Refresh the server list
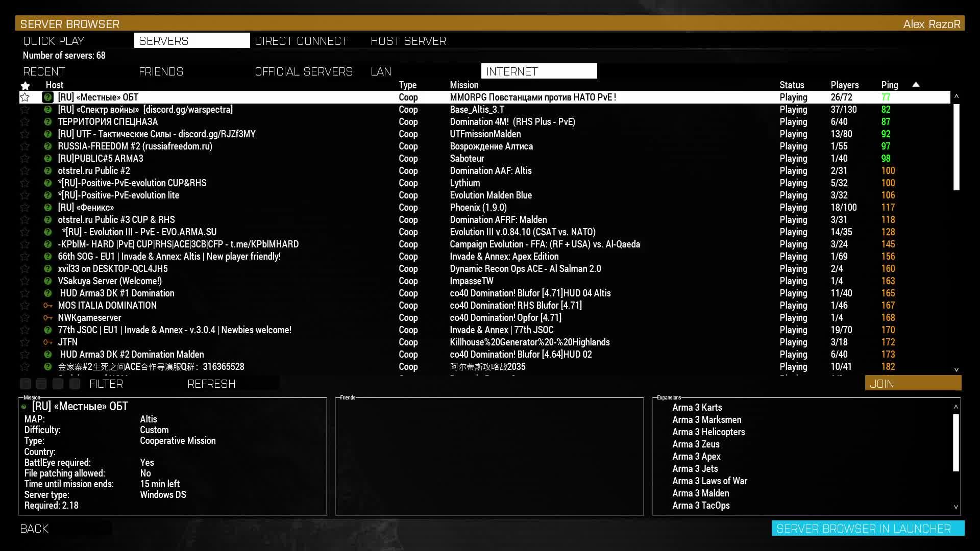The image size is (980, 551). click(x=211, y=384)
